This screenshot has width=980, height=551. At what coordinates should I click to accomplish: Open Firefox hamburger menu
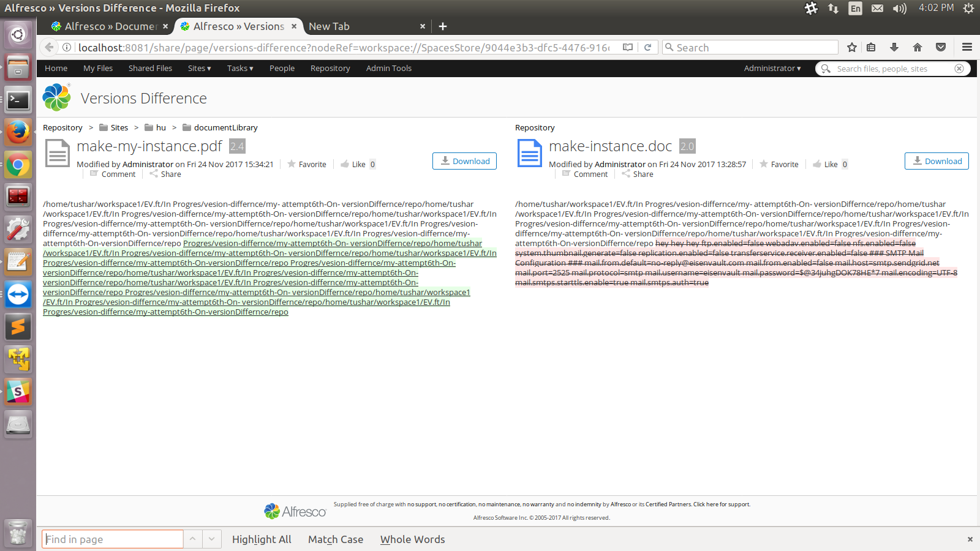pyautogui.click(x=967, y=47)
